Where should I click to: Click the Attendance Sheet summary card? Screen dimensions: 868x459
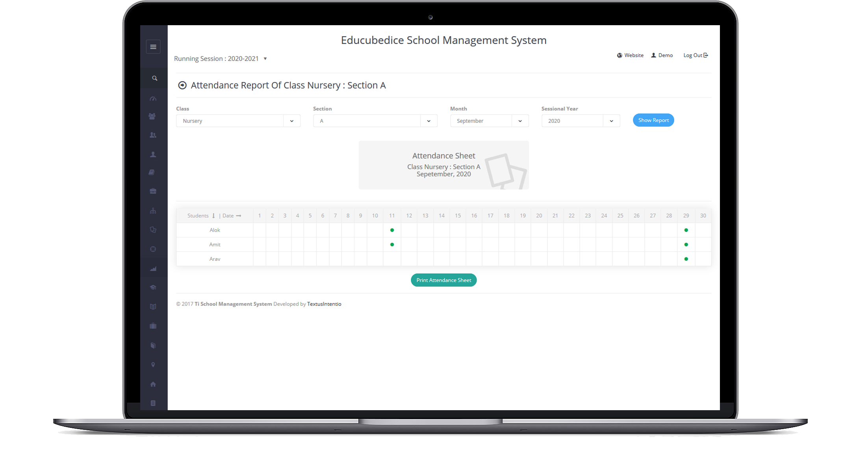444,165
